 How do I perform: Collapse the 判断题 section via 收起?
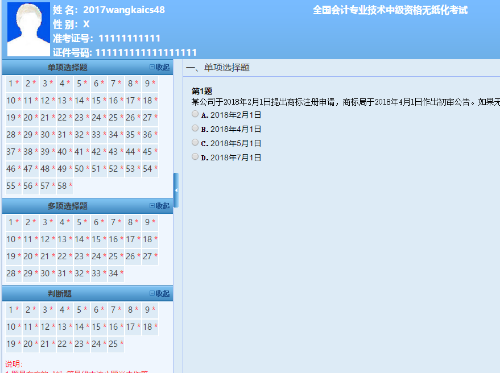[x=160, y=293]
